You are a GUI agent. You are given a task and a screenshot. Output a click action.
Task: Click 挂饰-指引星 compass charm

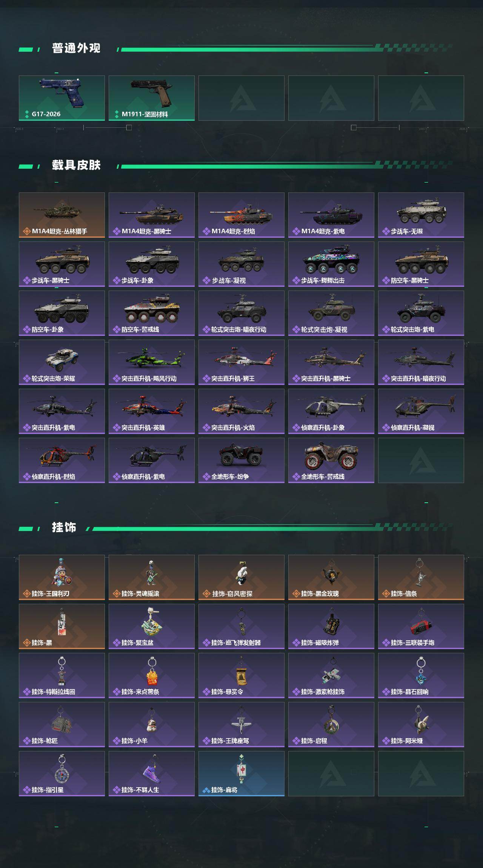point(62,774)
